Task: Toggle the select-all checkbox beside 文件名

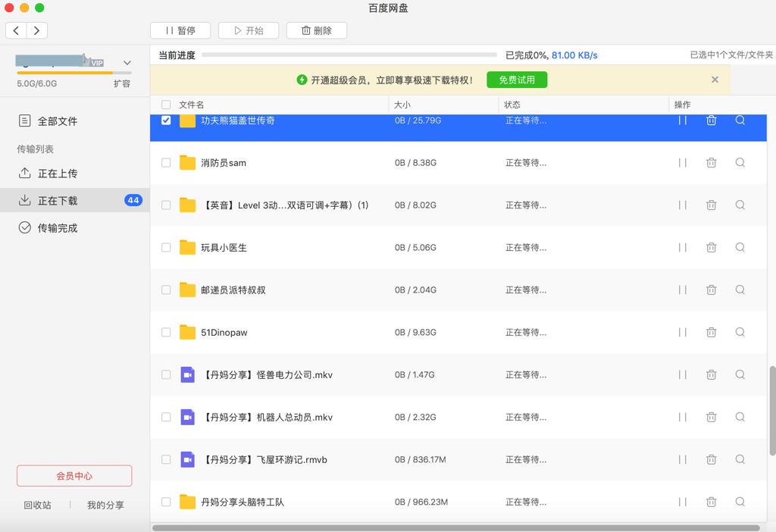Action: point(166,105)
